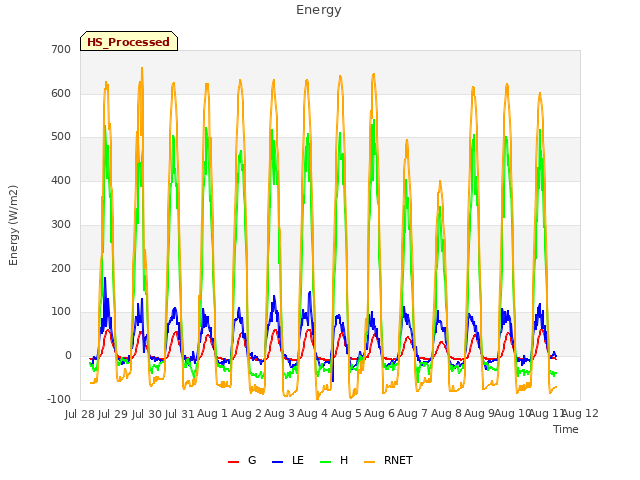Click the Jul 31 x-axis date label
This screenshot has width=640, height=480.
tap(179, 414)
